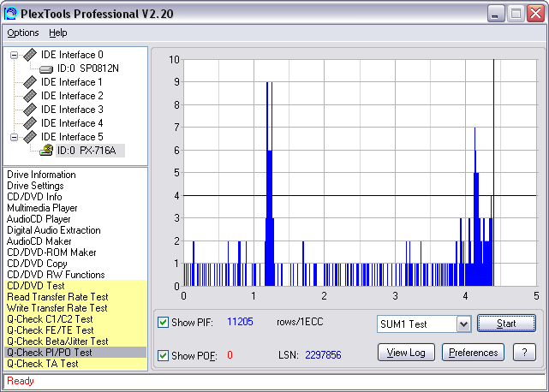This screenshot has width=549, height=392.
Task: Click the IDE Interface 1 chip icon
Action: (30, 82)
